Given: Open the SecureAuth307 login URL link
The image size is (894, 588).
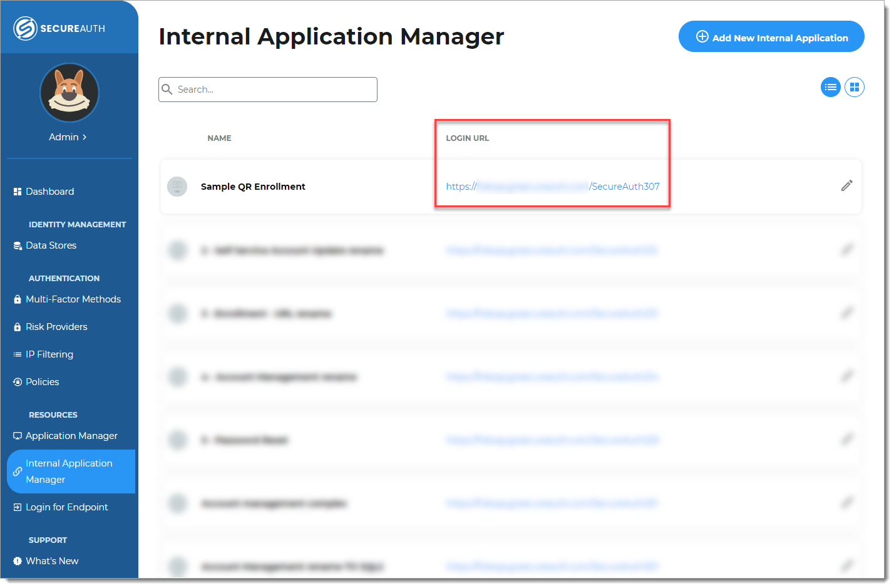Looking at the screenshot, I should 552,187.
